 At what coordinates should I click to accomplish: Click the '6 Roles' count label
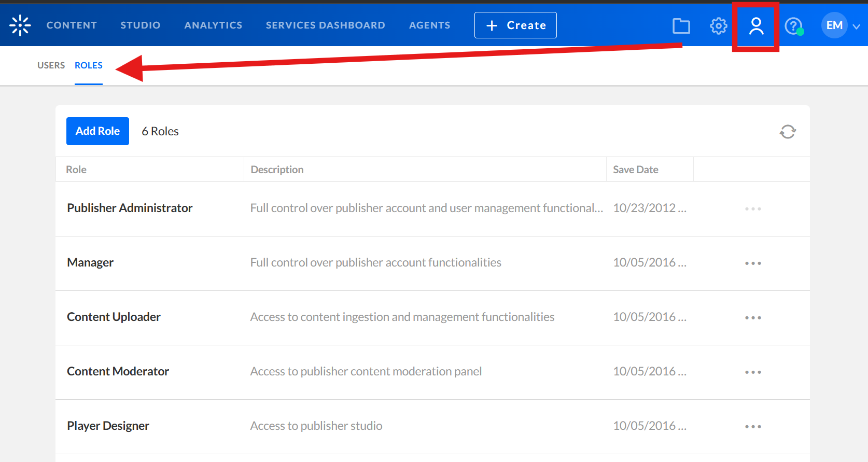click(160, 131)
